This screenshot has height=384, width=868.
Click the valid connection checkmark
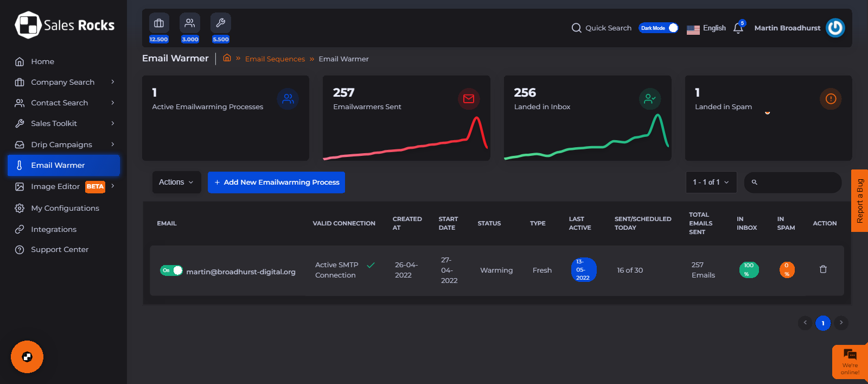371,265
